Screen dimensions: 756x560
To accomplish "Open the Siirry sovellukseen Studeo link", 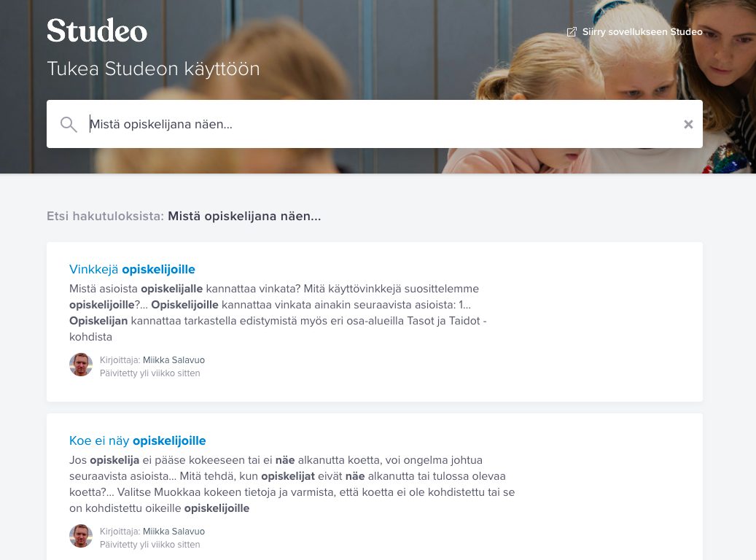I will [634, 32].
